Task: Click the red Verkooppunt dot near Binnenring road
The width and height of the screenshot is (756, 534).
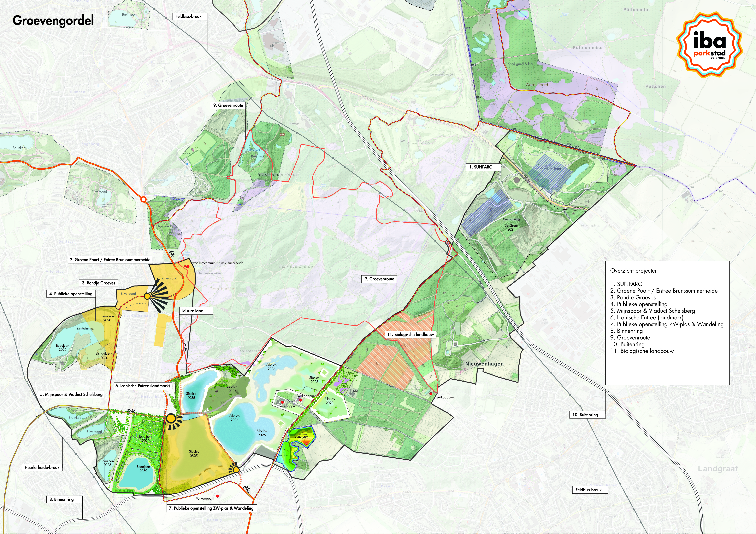Action: point(217,496)
